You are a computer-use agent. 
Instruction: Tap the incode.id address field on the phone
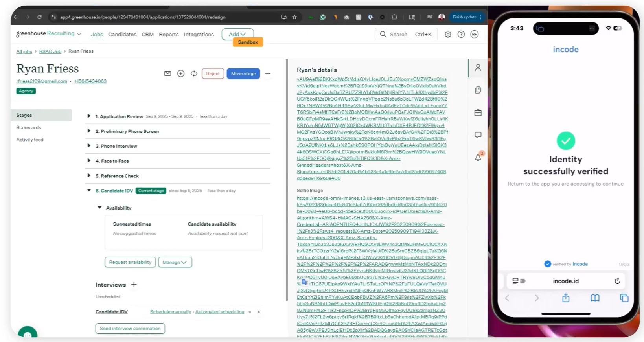coord(566,281)
